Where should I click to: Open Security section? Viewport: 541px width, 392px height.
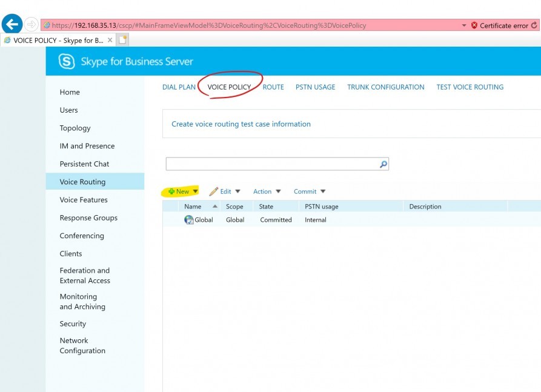(73, 324)
